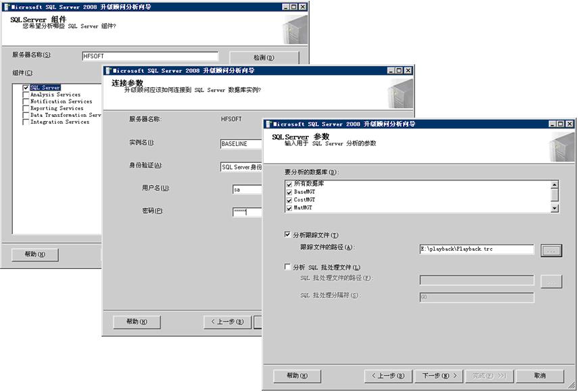Image resolution: width=578 pixels, height=392 pixels.
Task: Select Reporting Services checkbox
Action: coord(26,108)
